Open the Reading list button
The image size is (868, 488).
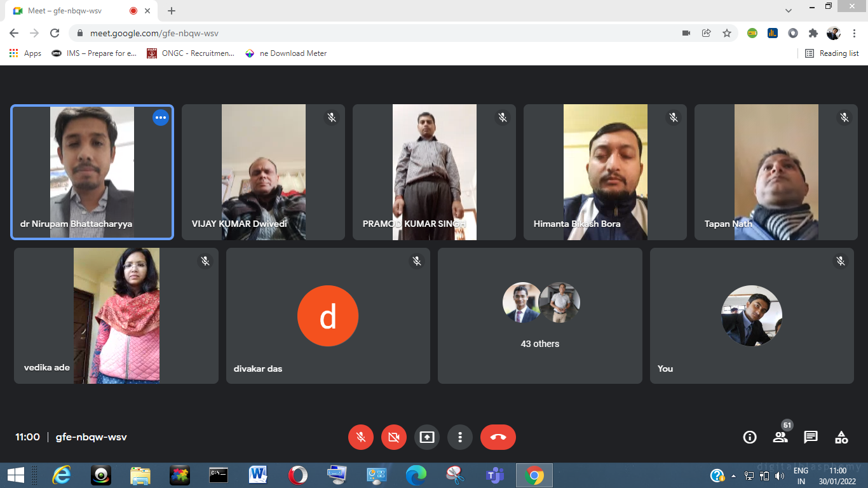[832, 53]
